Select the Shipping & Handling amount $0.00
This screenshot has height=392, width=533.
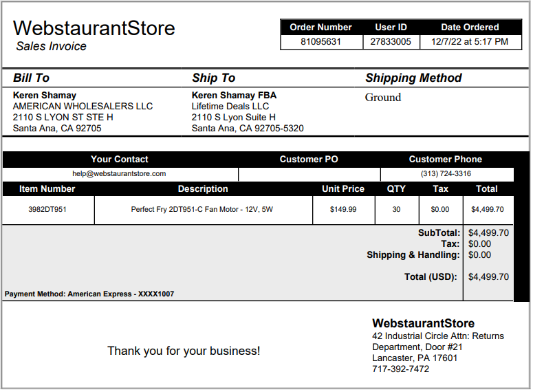pyautogui.click(x=481, y=256)
